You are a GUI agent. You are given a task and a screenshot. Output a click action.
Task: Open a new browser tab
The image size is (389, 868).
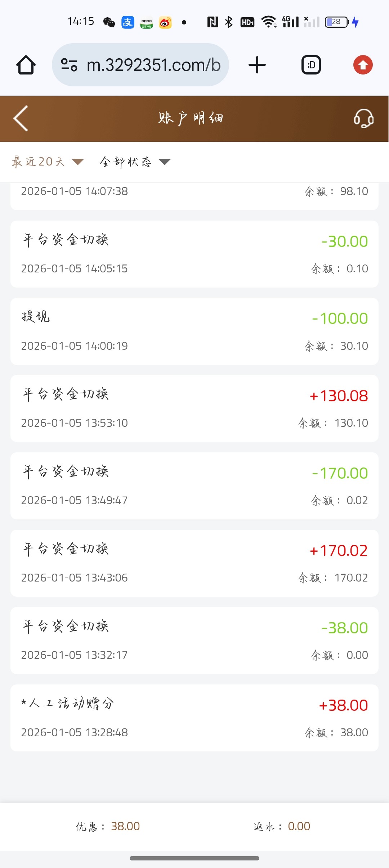coord(257,65)
